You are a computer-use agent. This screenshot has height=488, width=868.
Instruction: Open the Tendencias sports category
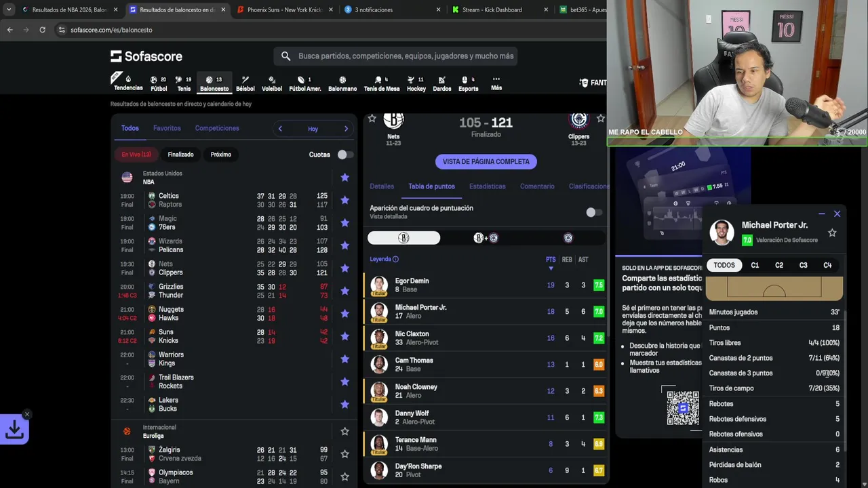tap(128, 83)
